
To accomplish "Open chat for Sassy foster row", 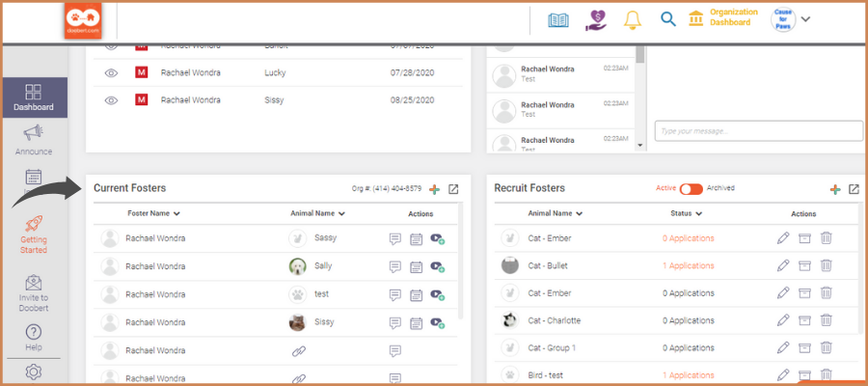I will click(x=394, y=238).
